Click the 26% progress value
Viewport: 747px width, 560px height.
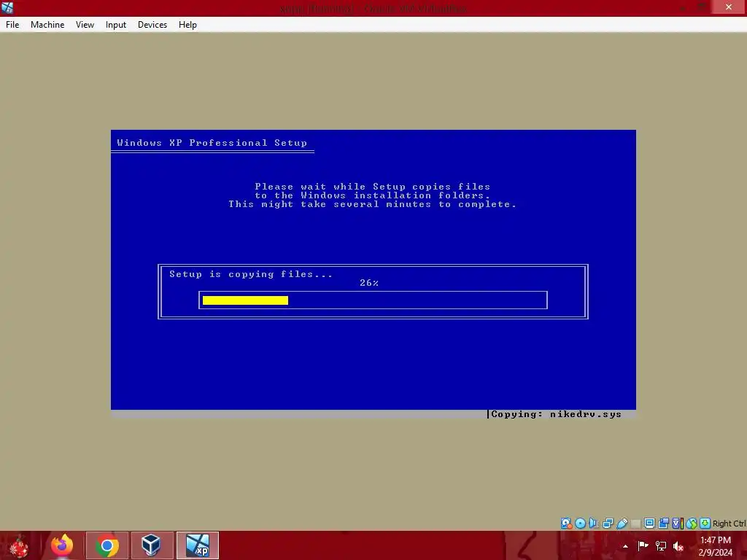click(369, 283)
